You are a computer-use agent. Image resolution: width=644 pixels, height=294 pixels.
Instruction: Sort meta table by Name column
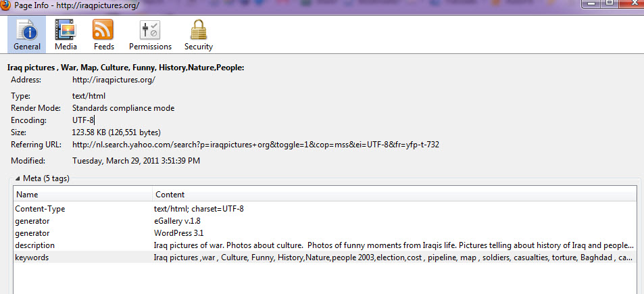click(83, 194)
